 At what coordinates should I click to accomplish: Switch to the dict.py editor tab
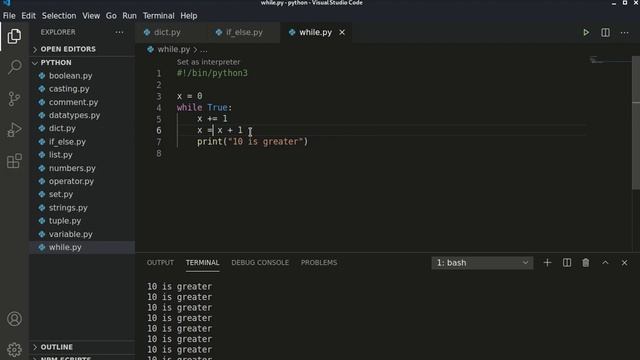tap(171, 32)
